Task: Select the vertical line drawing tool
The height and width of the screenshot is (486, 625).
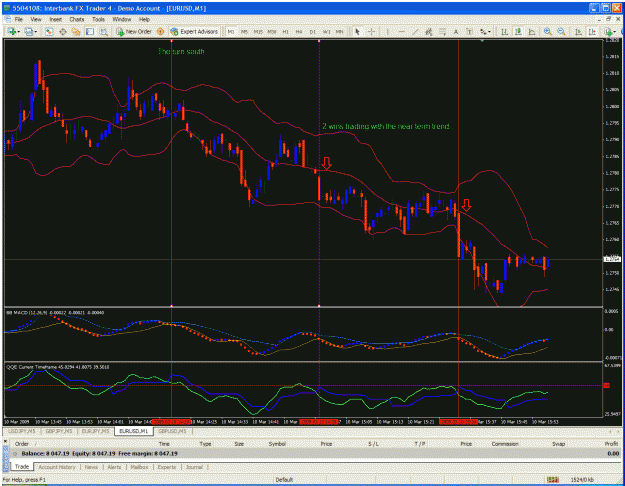Action: [387, 31]
